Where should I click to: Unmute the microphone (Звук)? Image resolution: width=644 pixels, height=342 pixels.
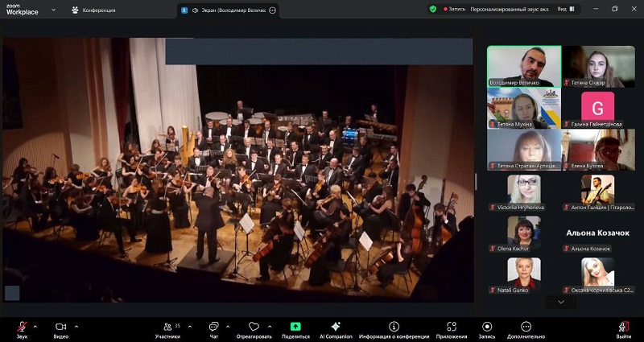point(21,327)
